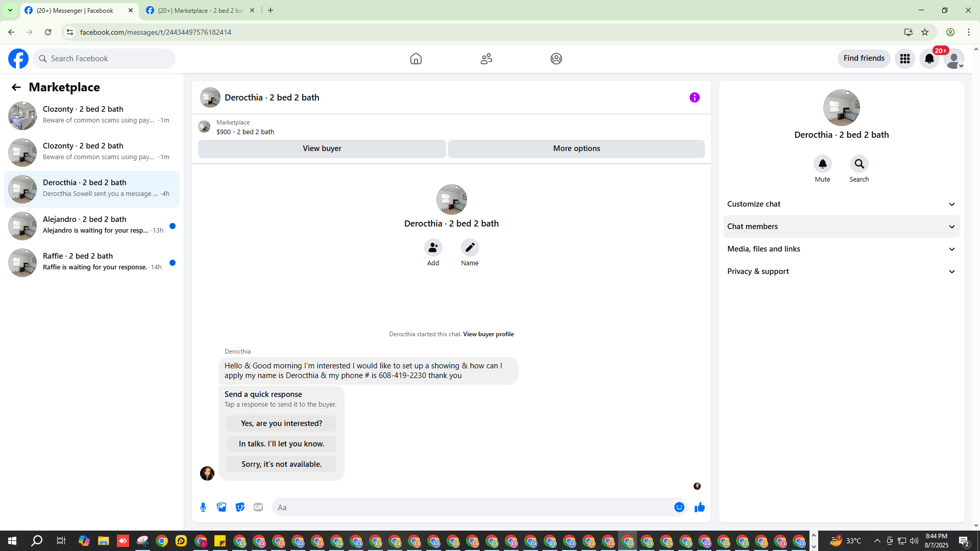Open Raffie 2 bed 2 bath conversation
This screenshot has height=551, width=980.
92,262
